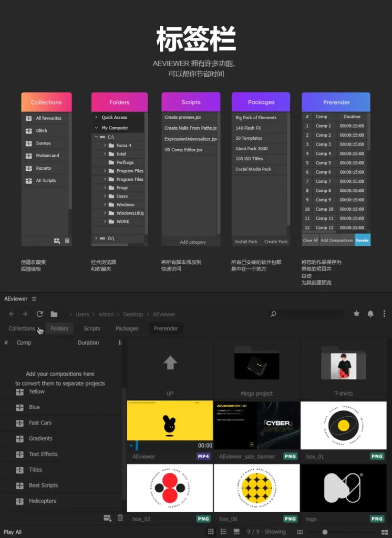
Task: Switch to large preview view mode
Action: (x=236, y=532)
